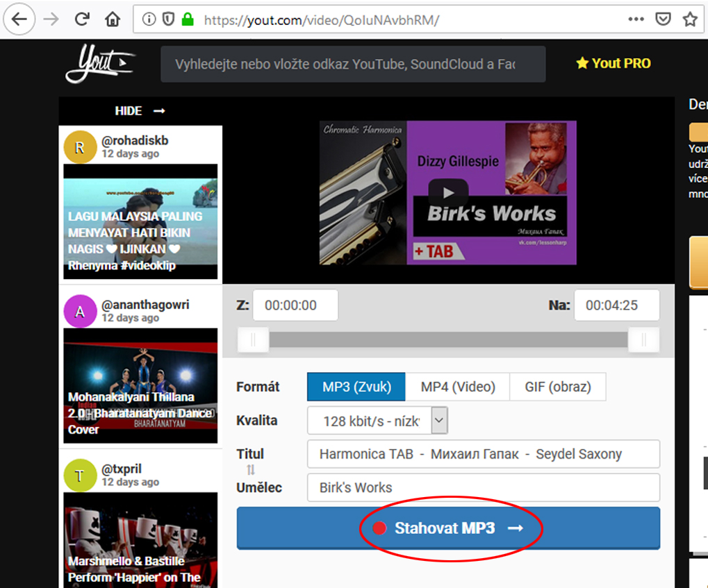
Task: Open Marshmello & Bastille video thumbnail
Action: (140, 540)
